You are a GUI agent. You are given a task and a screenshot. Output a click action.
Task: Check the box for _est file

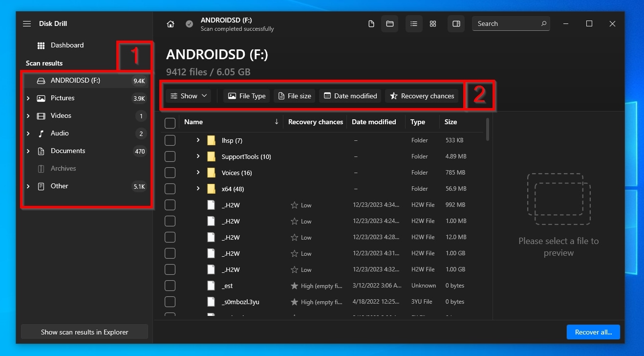[x=170, y=286]
